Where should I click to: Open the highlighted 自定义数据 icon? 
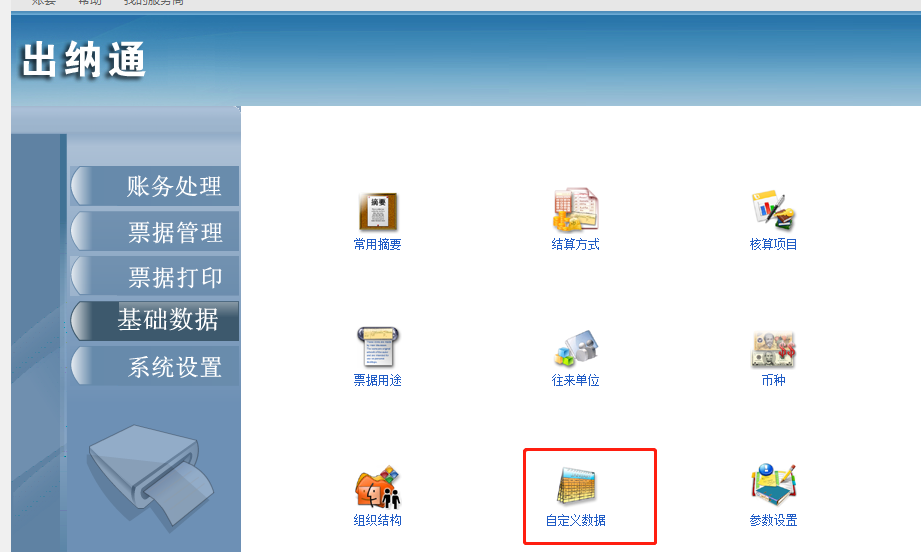click(x=576, y=485)
